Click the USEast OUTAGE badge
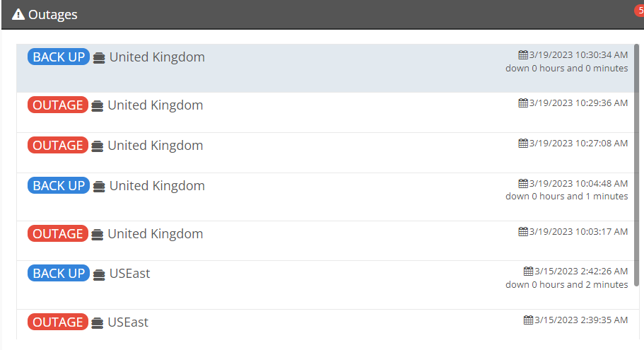This screenshot has width=644, height=350. tap(58, 322)
